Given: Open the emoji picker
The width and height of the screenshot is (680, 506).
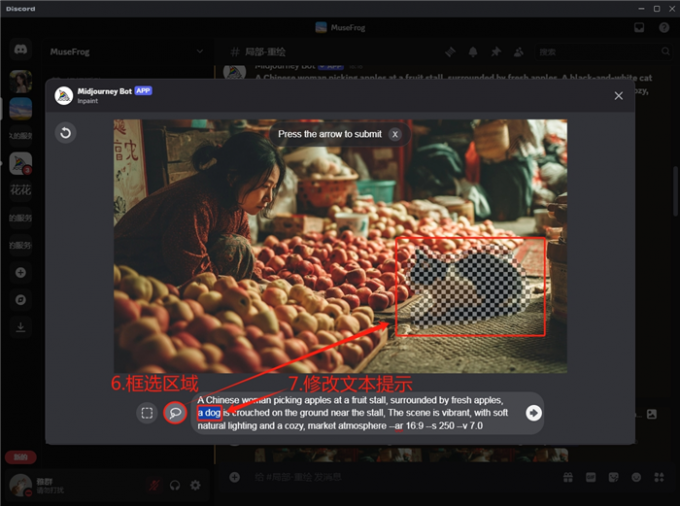Looking at the screenshot, I should (636, 477).
